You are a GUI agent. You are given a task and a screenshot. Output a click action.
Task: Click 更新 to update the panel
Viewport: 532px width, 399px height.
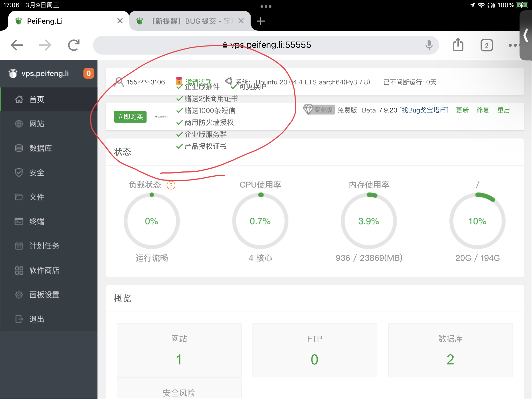462,110
